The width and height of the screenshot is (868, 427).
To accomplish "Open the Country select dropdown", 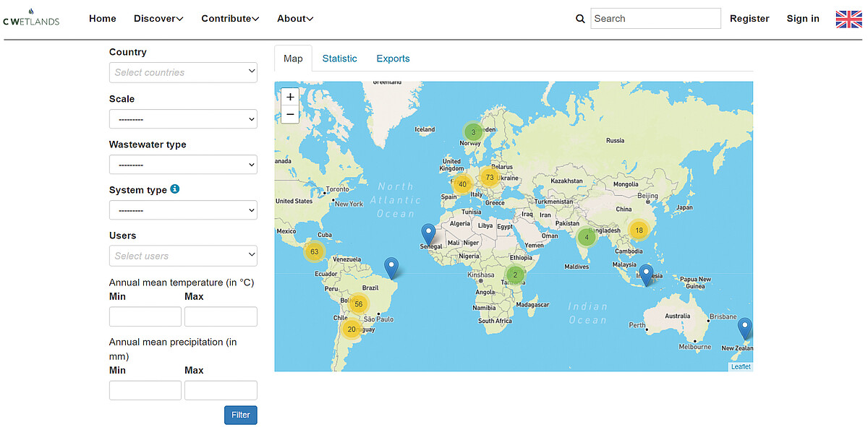I will (x=183, y=72).
